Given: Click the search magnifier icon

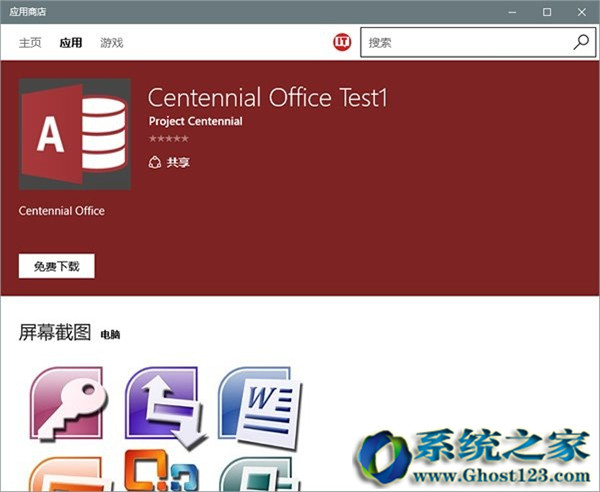Looking at the screenshot, I should (581, 42).
